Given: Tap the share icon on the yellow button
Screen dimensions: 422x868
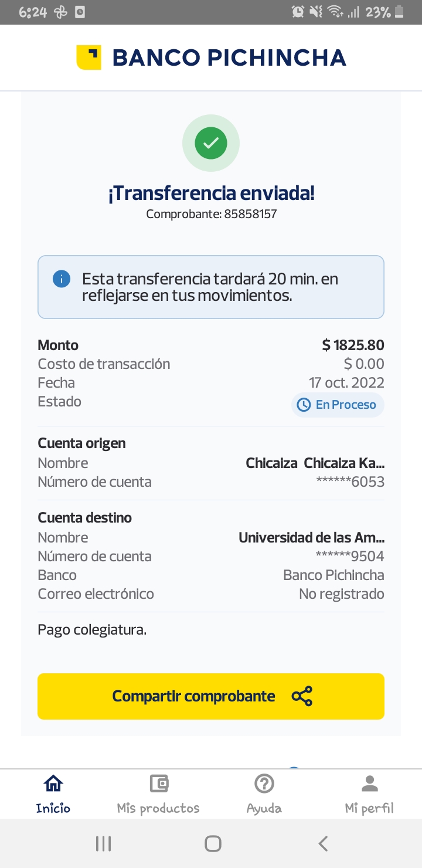Looking at the screenshot, I should point(302,696).
